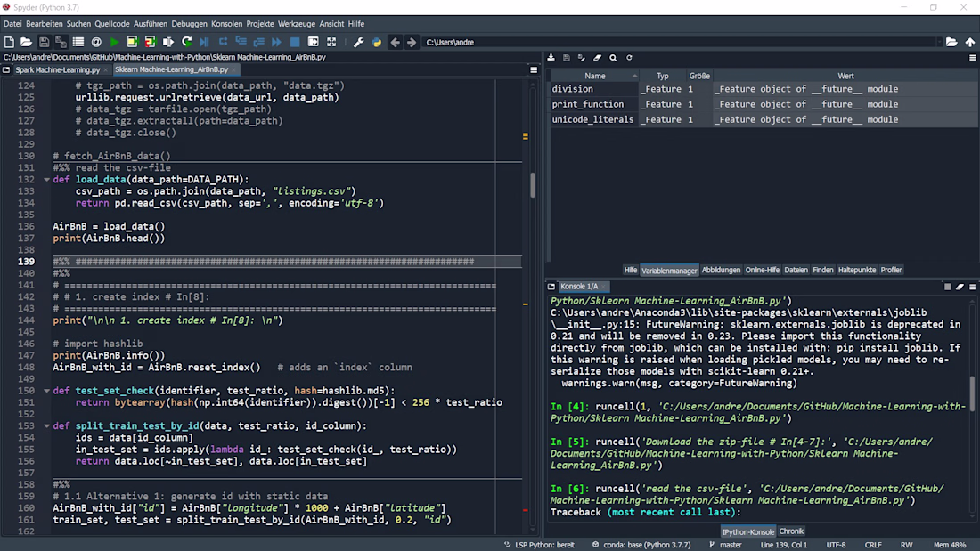This screenshot has width=980, height=551.
Task: Collapse the load_data function fold arrow
Action: click(x=46, y=179)
